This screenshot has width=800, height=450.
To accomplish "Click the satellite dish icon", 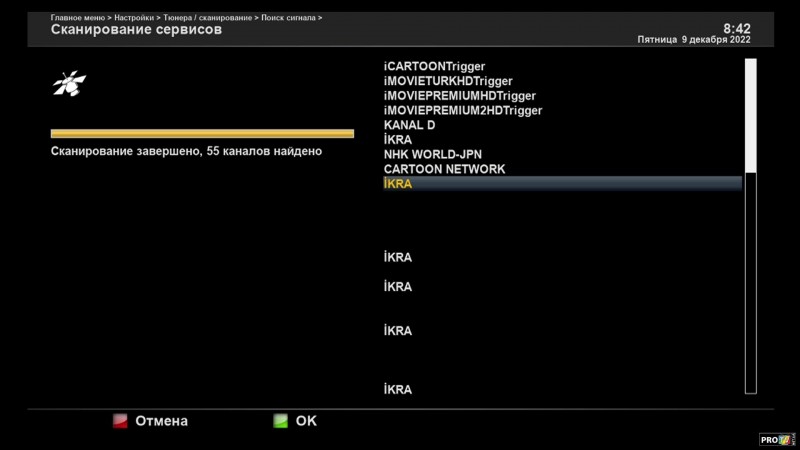I will (x=69, y=84).
